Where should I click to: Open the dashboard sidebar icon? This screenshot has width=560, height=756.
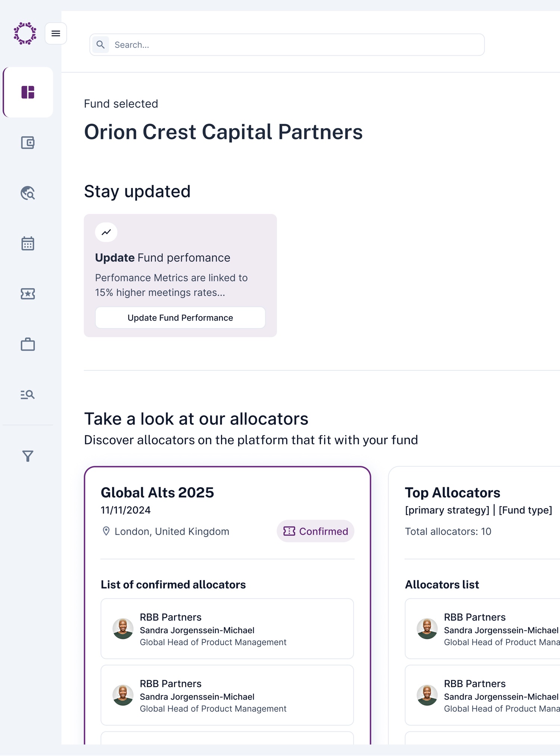coord(28,92)
